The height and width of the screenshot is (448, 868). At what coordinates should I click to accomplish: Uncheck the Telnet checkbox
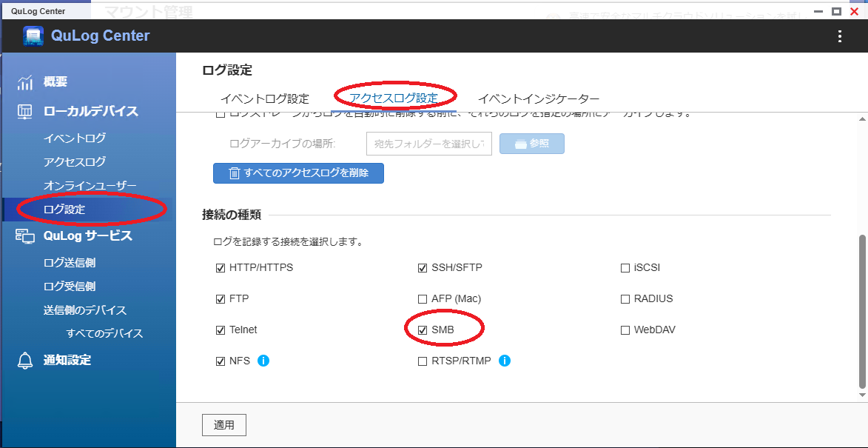coord(221,330)
